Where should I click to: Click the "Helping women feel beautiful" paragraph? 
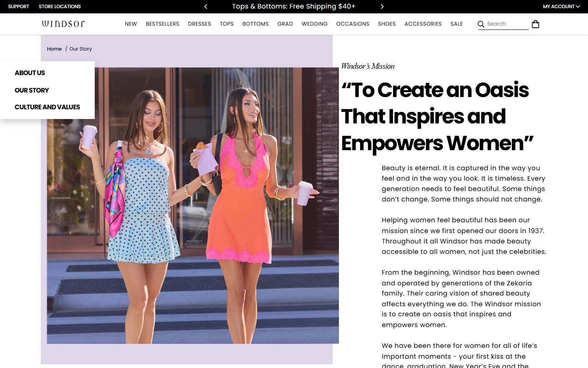pyautogui.click(x=464, y=236)
